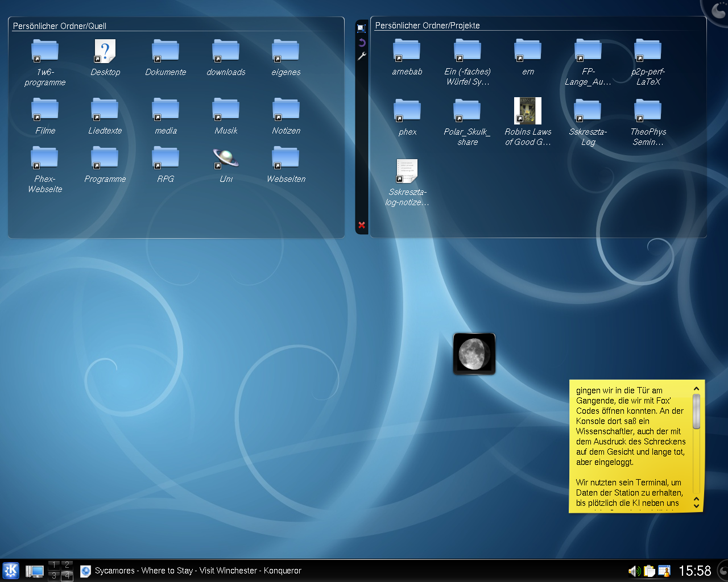Open widget settings via wrench icon
Screen dimensions: 728x582
tap(361, 56)
